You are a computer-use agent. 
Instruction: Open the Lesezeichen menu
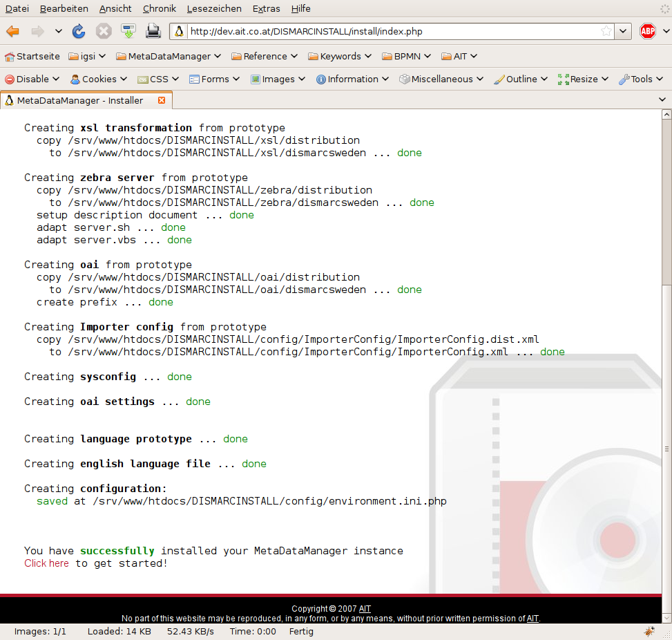pos(214,8)
